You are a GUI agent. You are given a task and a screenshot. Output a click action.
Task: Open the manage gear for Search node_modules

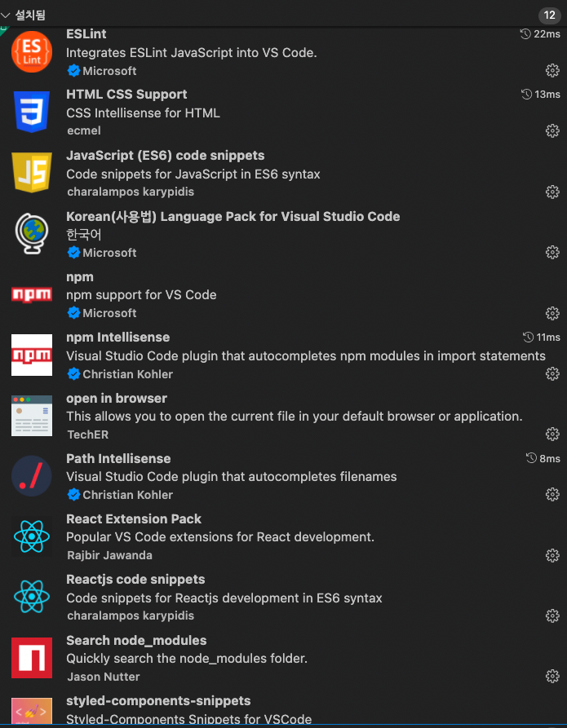click(x=552, y=676)
